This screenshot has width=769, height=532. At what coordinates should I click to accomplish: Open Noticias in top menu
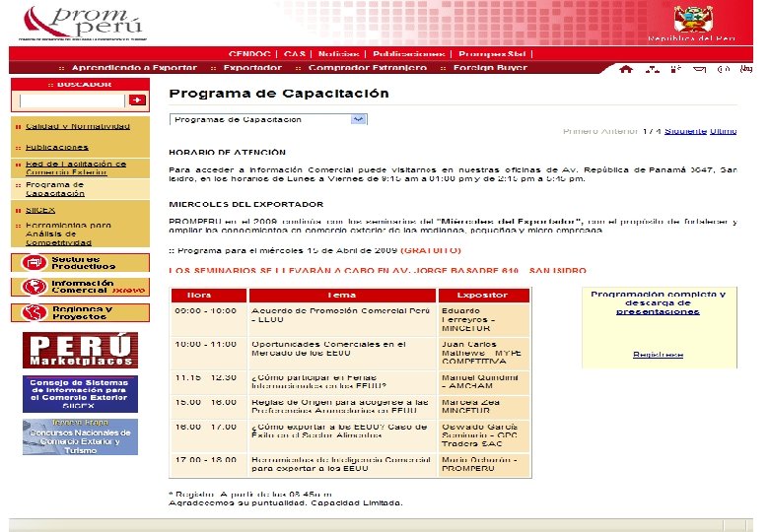pyautogui.click(x=338, y=54)
